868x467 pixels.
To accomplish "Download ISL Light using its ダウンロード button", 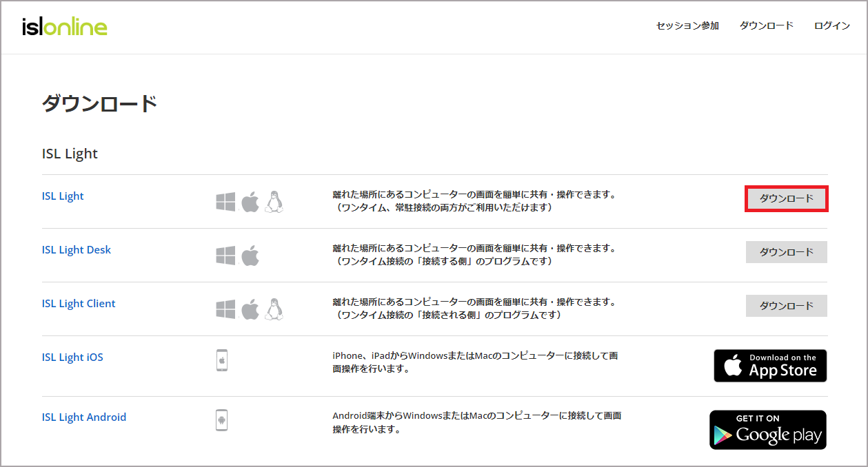I will 787,198.
